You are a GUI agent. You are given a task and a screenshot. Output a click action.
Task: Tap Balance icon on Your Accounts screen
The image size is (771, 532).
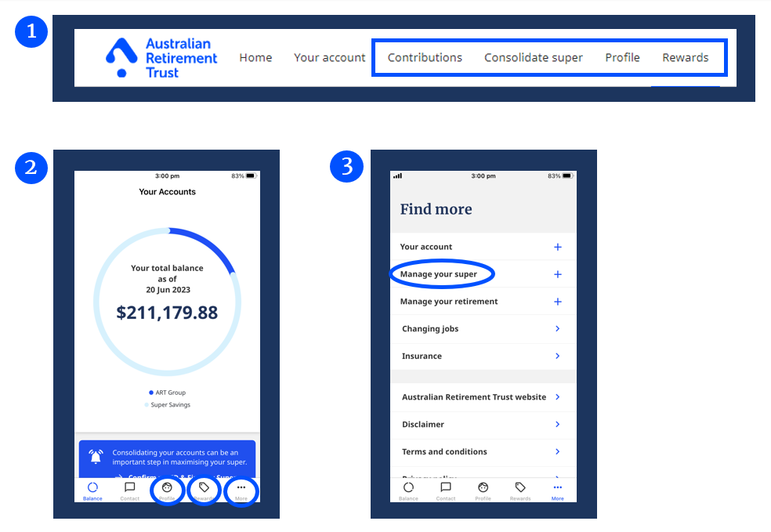92,488
